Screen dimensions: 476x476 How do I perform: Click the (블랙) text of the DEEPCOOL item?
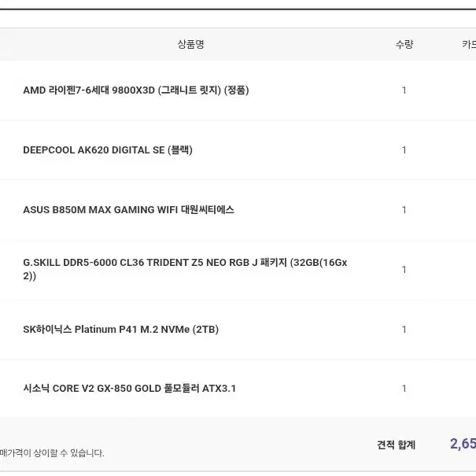tap(179, 150)
